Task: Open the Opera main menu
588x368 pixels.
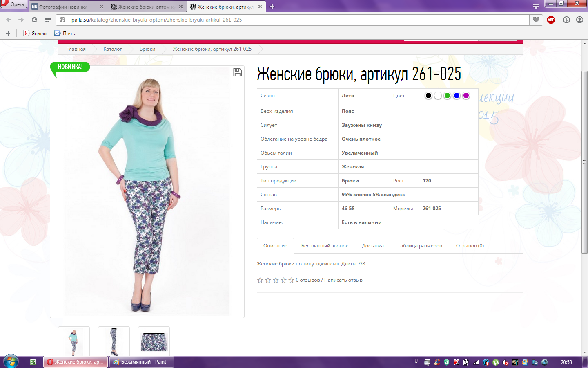Action: pyautogui.click(x=13, y=4)
